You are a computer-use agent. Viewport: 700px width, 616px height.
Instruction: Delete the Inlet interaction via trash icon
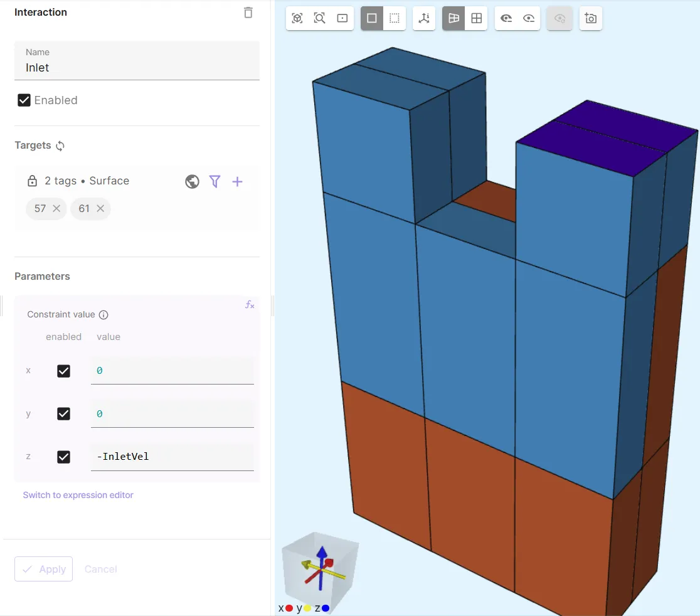click(x=248, y=13)
